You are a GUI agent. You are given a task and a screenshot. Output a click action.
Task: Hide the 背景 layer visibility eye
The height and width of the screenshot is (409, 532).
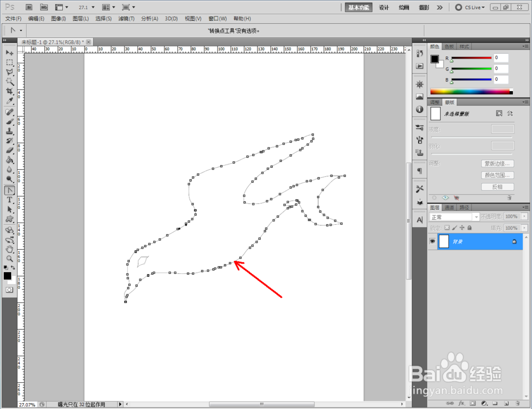point(432,241)
